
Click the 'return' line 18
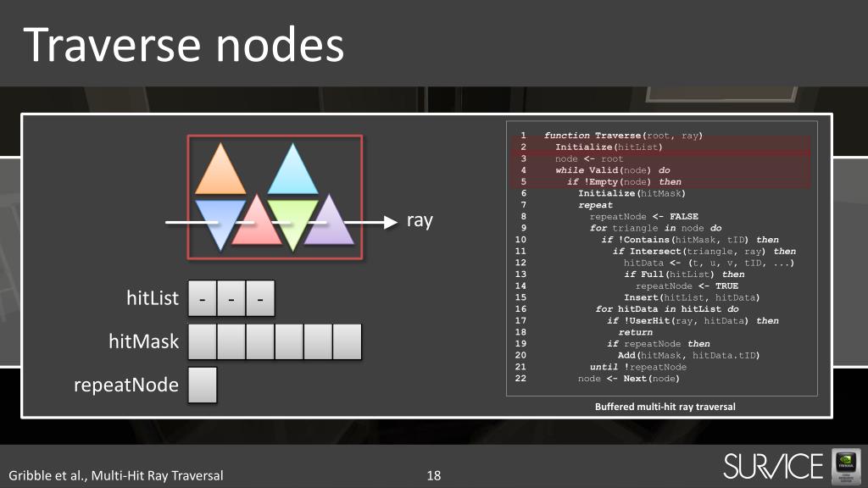click(x=636, y=332)
